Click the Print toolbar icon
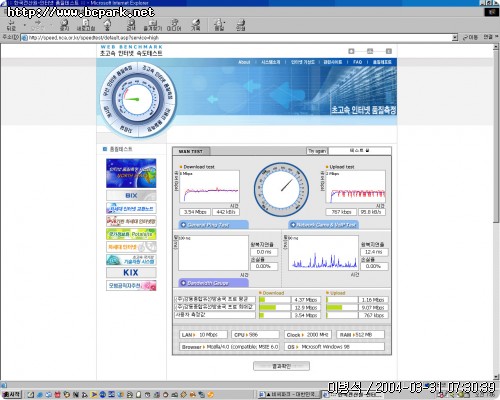Screen dimensions: 500x400 [241, 25]
